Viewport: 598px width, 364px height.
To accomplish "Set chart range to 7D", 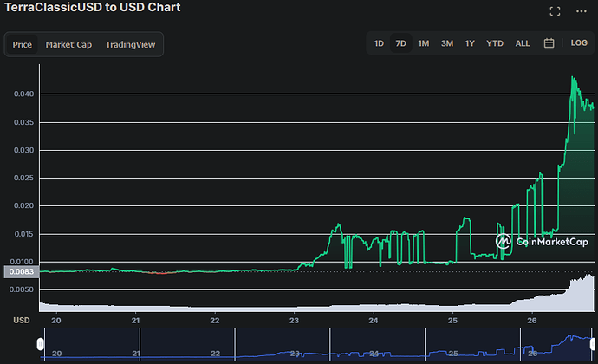I will click(x=400, y=43).
